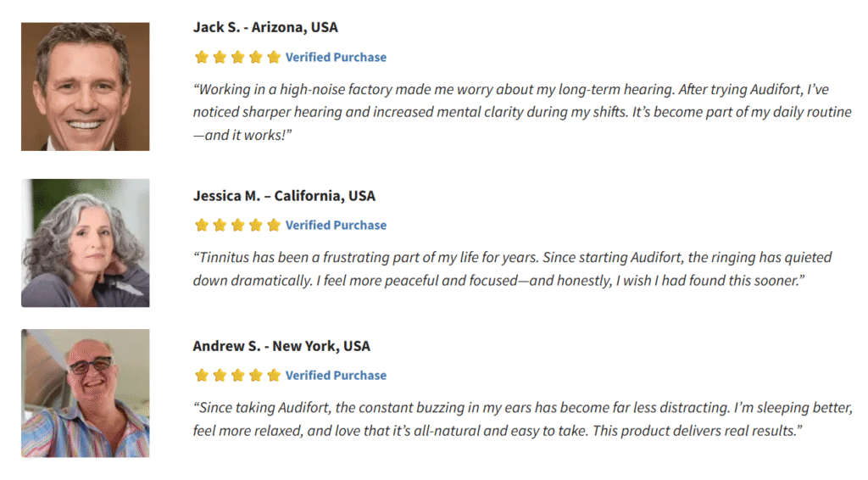Open Jessica M.'s profile photo
The image size is (868, 480).
tap(86, 243)
